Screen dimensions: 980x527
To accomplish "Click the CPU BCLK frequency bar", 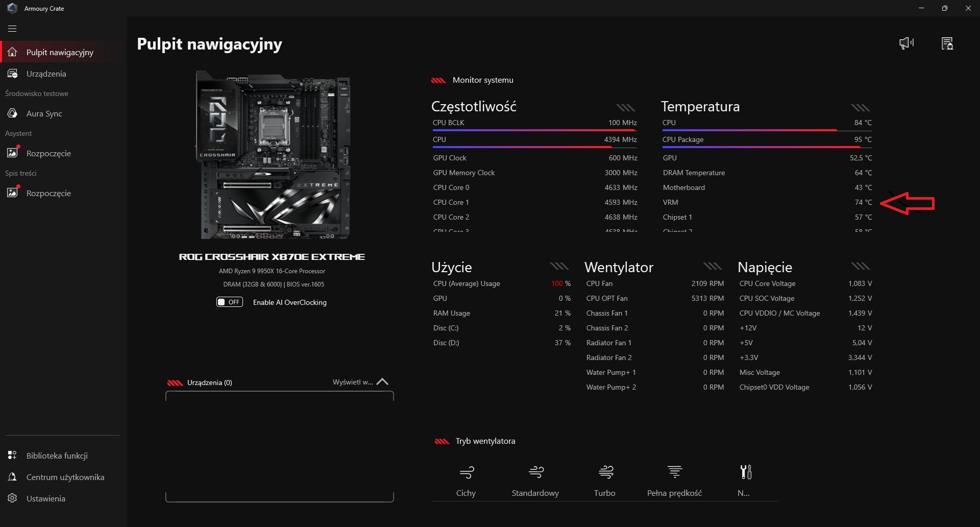I will pyautogui.click(x=534, y=130).
